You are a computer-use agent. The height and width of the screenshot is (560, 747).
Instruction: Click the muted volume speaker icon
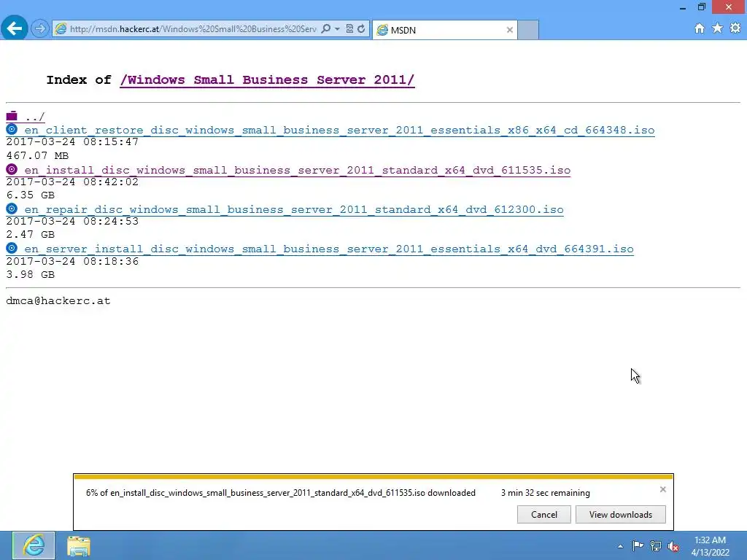[x=673, y=546]
